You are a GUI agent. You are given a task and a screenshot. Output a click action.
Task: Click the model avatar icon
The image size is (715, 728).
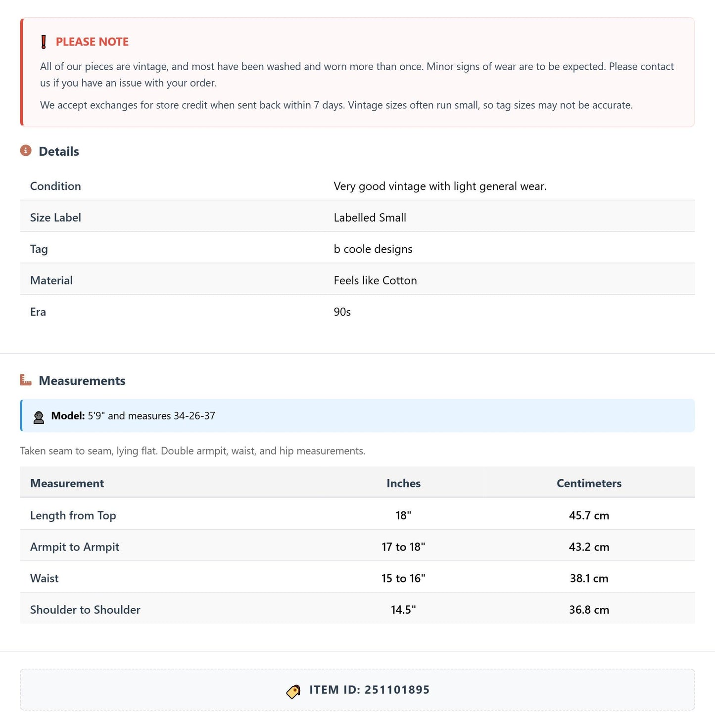39,417
